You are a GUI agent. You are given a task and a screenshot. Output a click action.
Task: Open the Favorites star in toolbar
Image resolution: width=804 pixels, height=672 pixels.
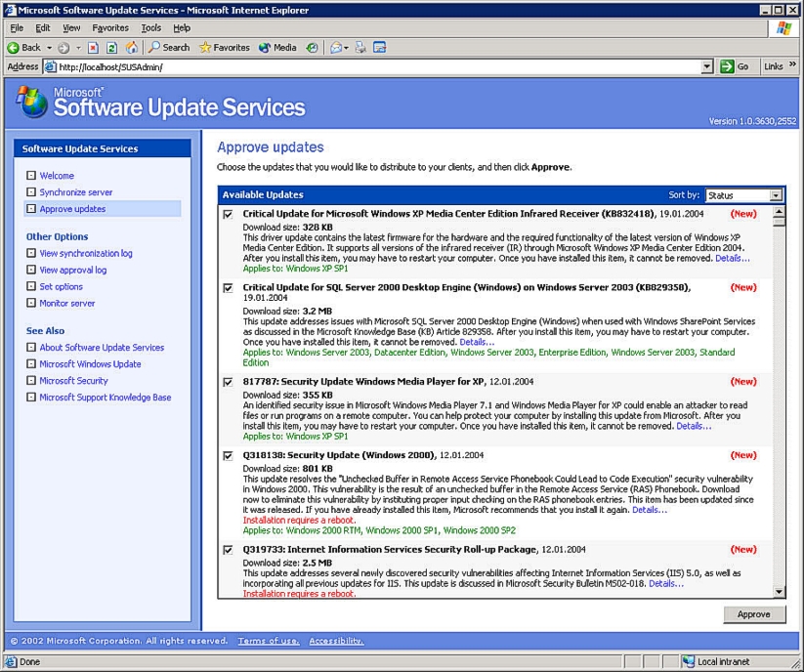tap(225, 48)
